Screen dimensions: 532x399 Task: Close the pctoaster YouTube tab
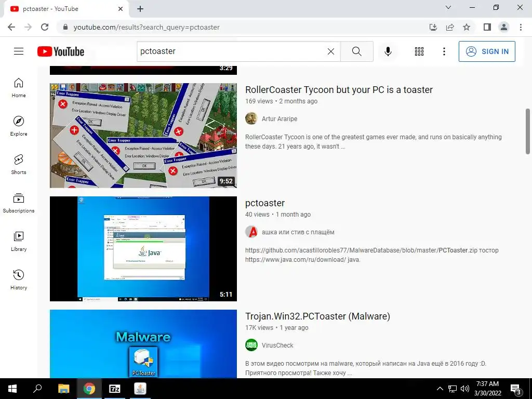tap(121, 9)
